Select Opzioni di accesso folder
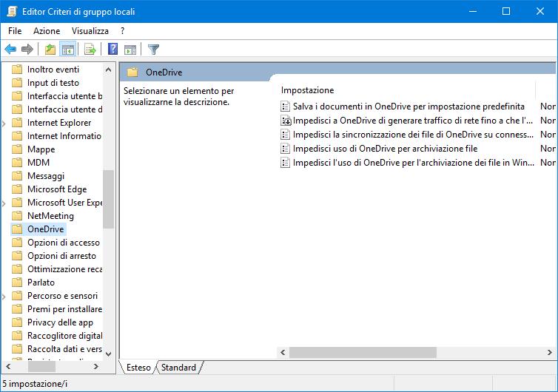This screenshot has height=392, width=558. pos(64,243)
